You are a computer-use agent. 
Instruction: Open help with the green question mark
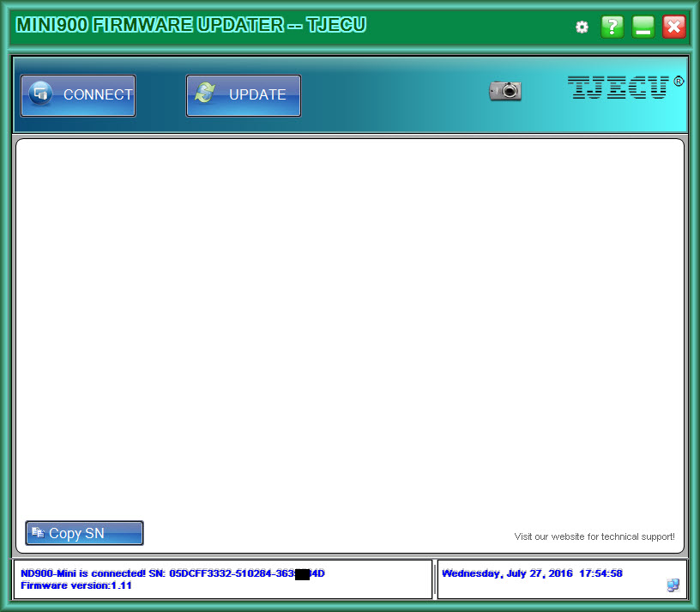[612, 27]
